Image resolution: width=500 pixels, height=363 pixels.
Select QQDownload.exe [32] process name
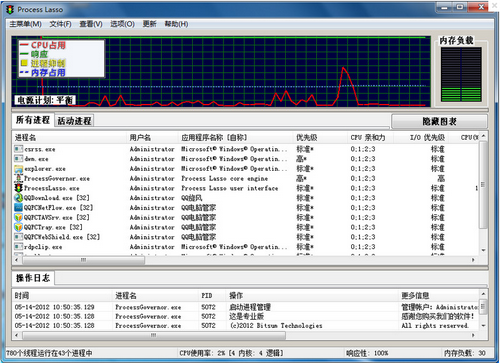57,198
